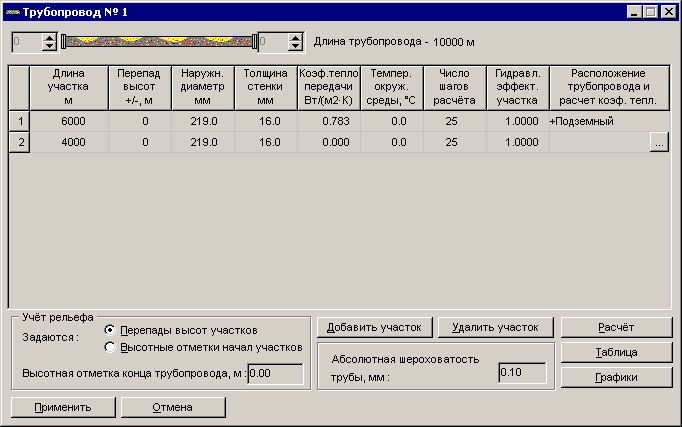Click row 2 ambient temperature cell '0.0'
Viewport: 682px width, 427px height.
click(x=392, y=142)
